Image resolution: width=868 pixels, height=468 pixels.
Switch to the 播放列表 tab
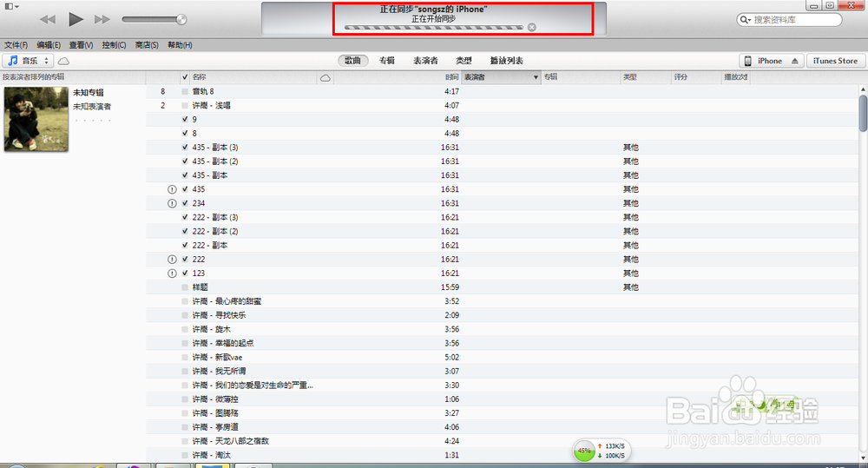(507, 61)
